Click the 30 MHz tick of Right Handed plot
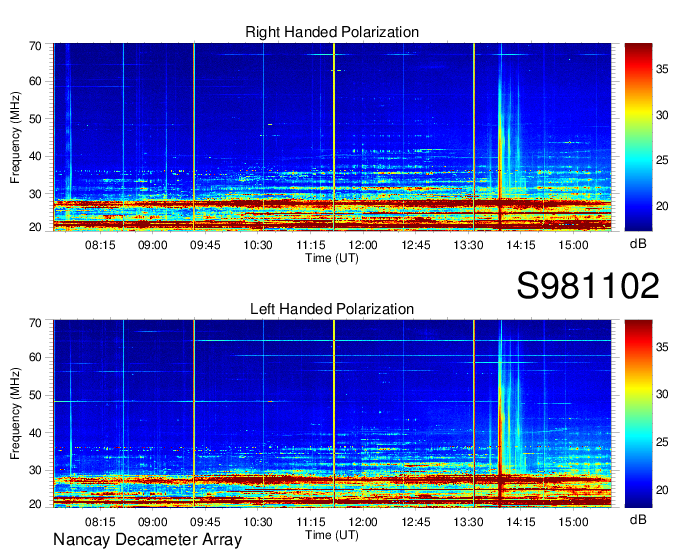 (35, 194)
